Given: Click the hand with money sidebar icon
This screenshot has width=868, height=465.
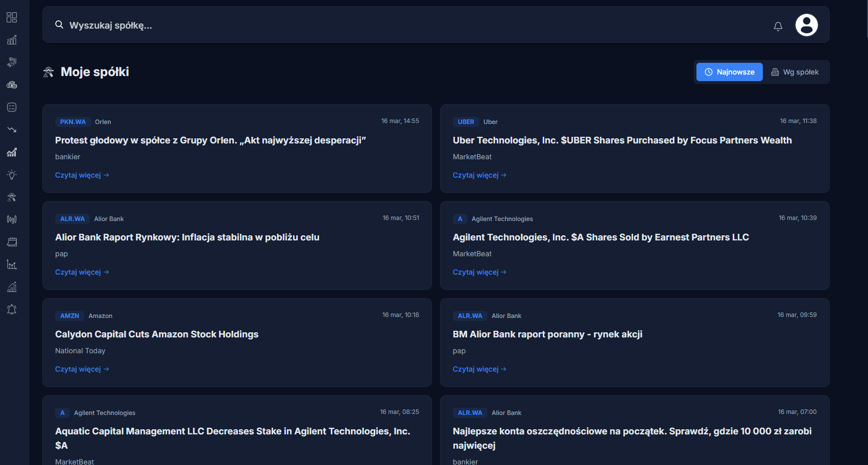Looking at the screenshot, I should pos(12,62).
